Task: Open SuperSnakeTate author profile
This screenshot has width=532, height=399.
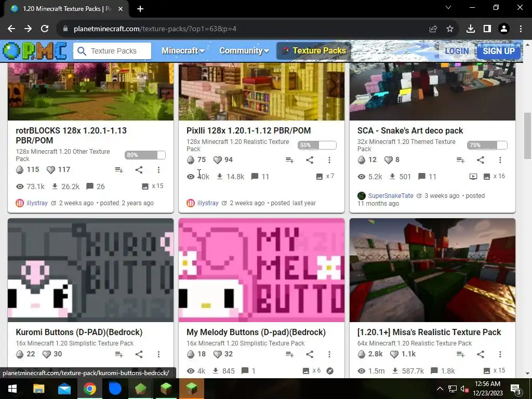Action: (391, 196)
